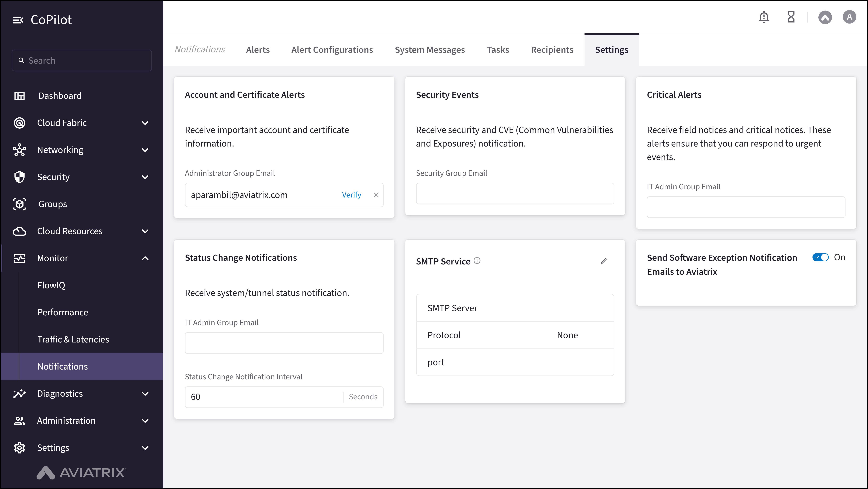
Task: Disable Send Software Exception Notification Emails to Aviatrix
Action: (820, 257)
